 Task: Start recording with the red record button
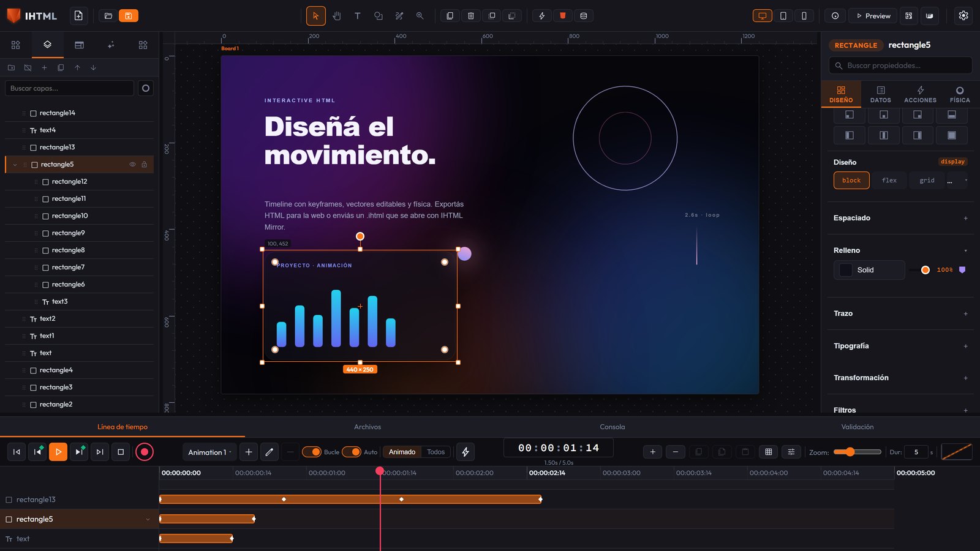pyautogui.click(x=145, y=452)
